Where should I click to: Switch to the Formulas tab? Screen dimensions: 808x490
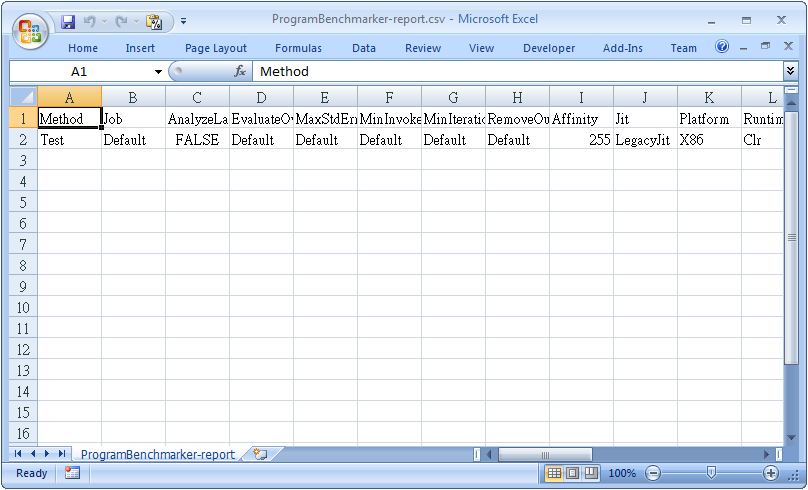click(x=298, y=48)
